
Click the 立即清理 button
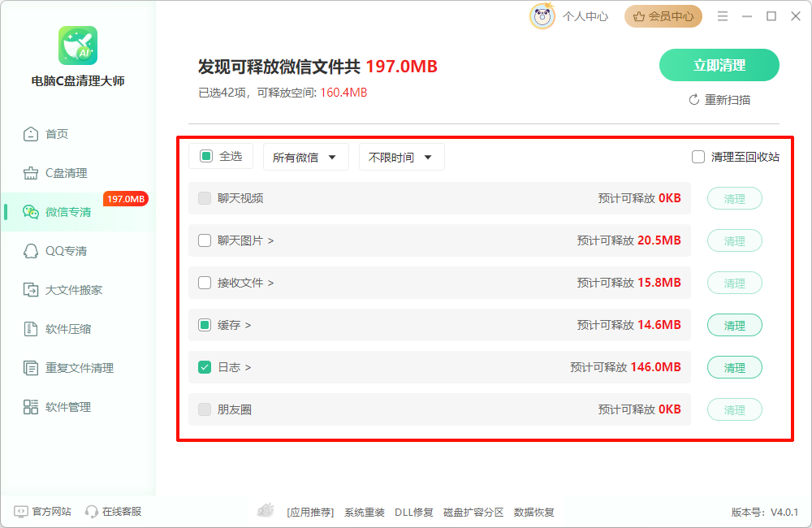[x=719, y=66]
